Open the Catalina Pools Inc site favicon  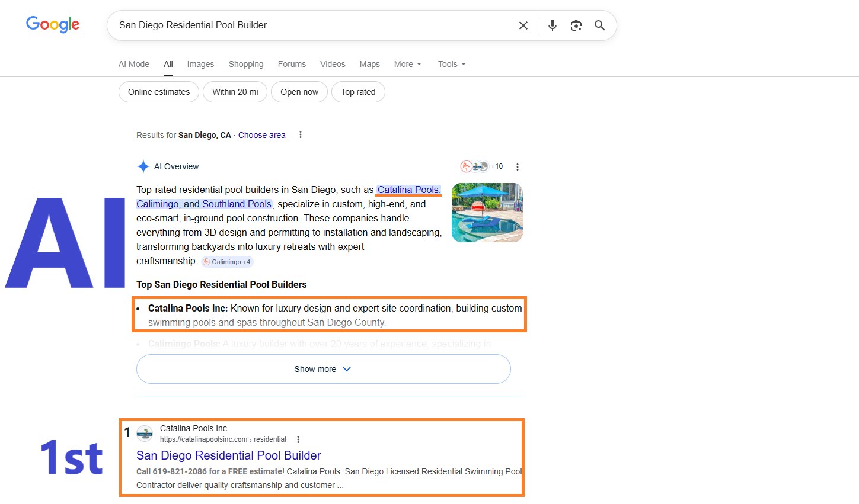145,434
